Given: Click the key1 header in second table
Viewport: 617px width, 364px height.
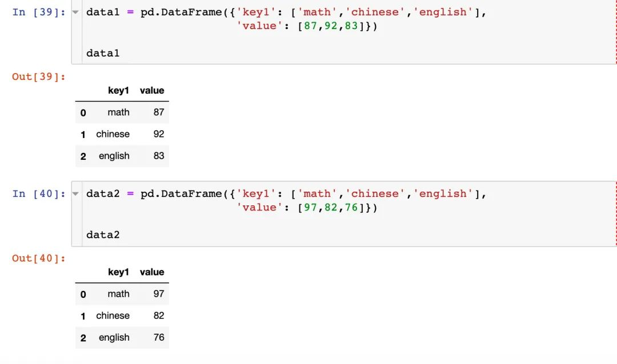Looking at the screenshot, I should [x=118, y=272].
